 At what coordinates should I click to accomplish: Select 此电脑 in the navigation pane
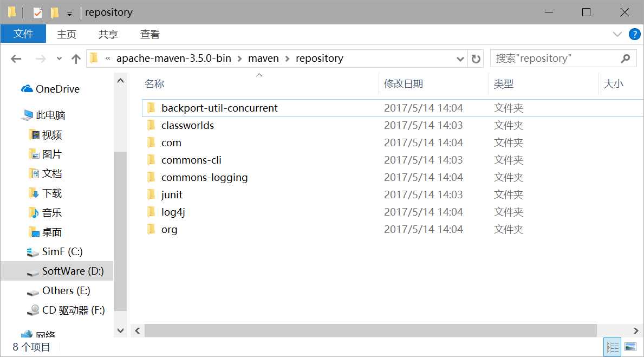coord(50,115)
